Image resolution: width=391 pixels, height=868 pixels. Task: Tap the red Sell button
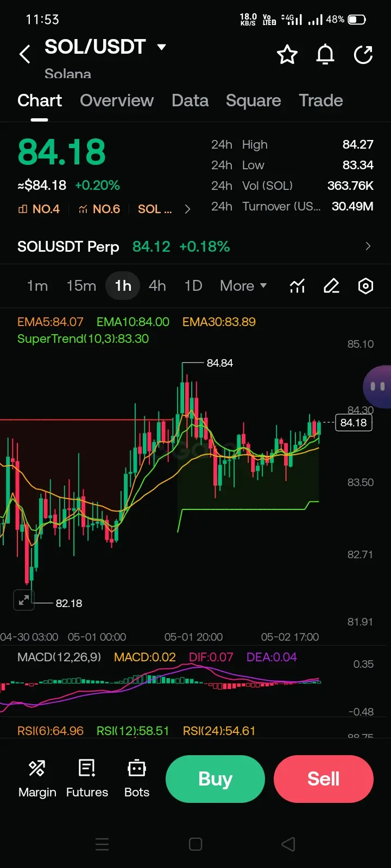(324, 779)
